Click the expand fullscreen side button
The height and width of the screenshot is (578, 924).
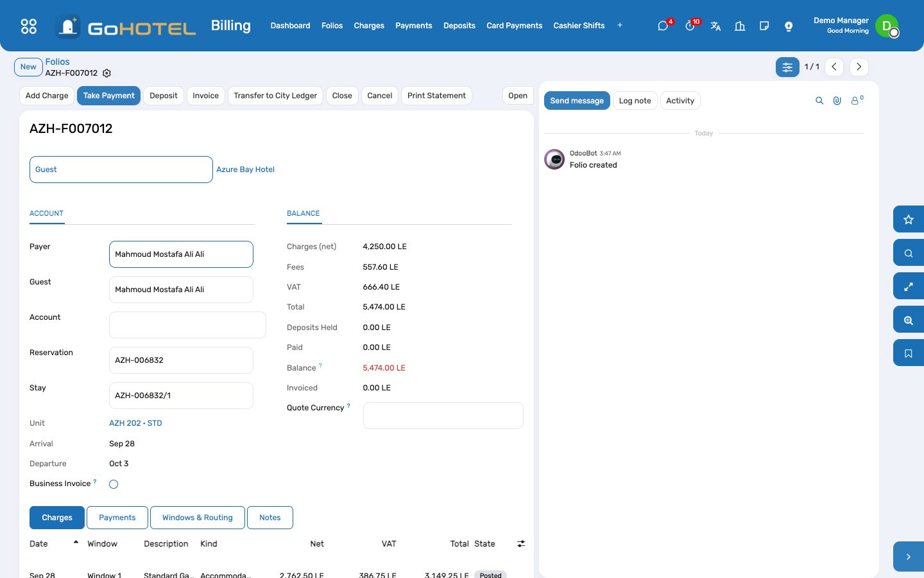[x=909, y=286]
